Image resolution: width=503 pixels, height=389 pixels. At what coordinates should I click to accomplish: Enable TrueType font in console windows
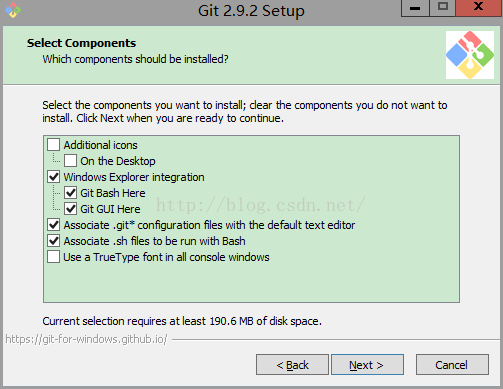pos(53,257)
